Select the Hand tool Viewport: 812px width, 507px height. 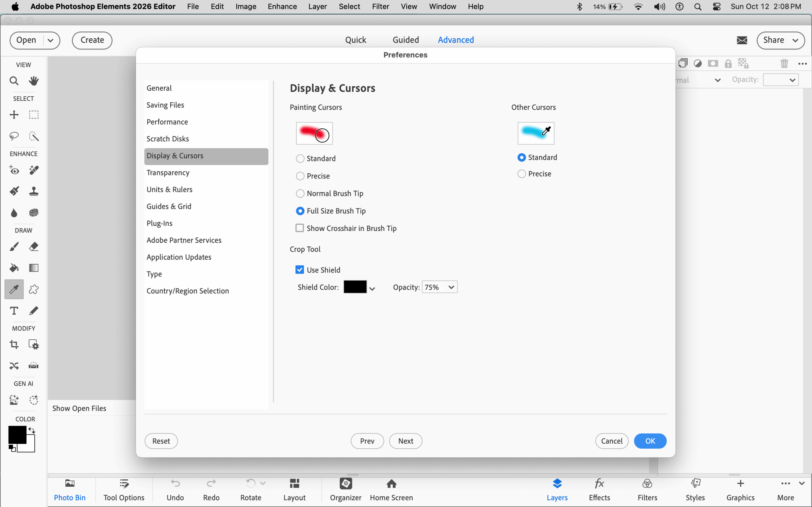tap(34, 80)
